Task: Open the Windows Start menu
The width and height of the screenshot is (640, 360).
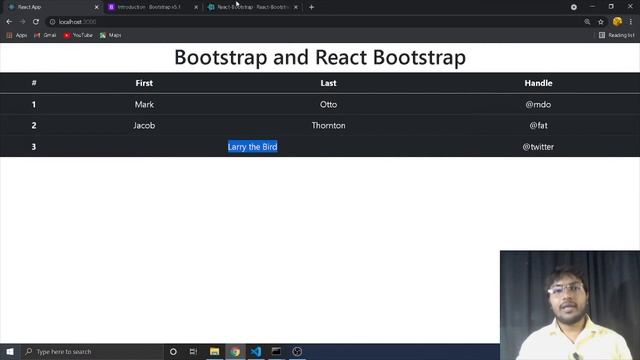Action: coord(10,351)
